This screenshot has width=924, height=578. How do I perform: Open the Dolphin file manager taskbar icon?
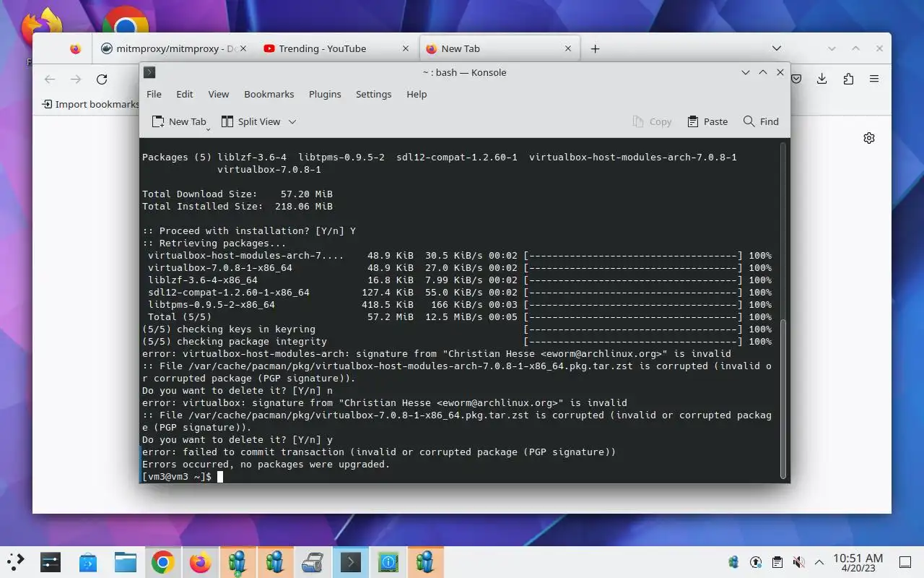[x=126, y=561]
